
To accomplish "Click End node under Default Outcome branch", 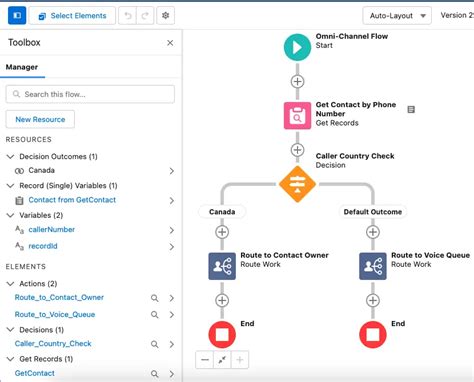I will [373, 334].
